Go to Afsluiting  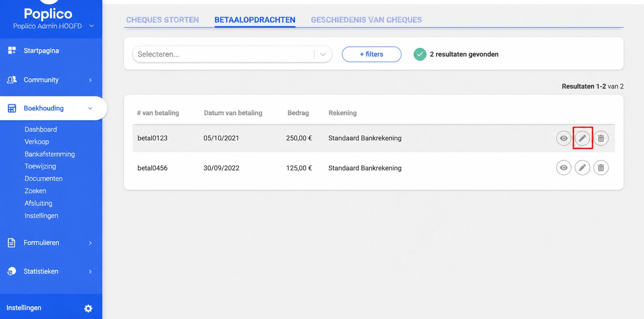pos(38,203)
